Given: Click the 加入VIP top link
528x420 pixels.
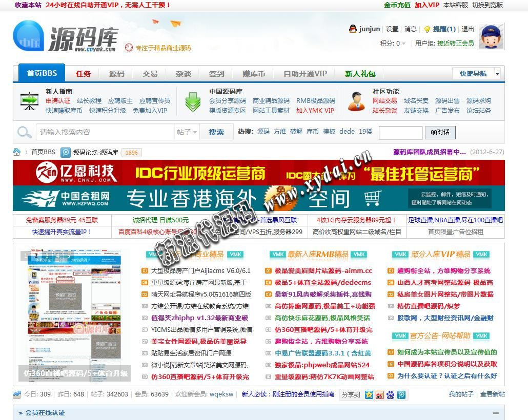Looking at the screenshot, I should [x=427, y=5].
